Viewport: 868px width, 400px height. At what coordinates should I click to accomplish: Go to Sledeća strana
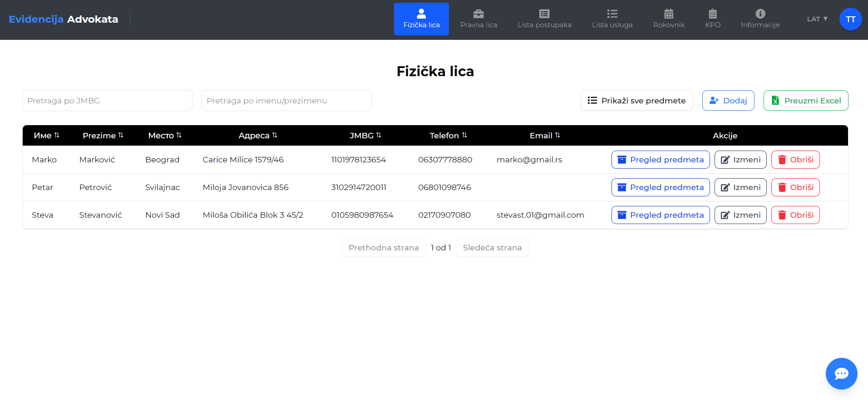[492, 248]
